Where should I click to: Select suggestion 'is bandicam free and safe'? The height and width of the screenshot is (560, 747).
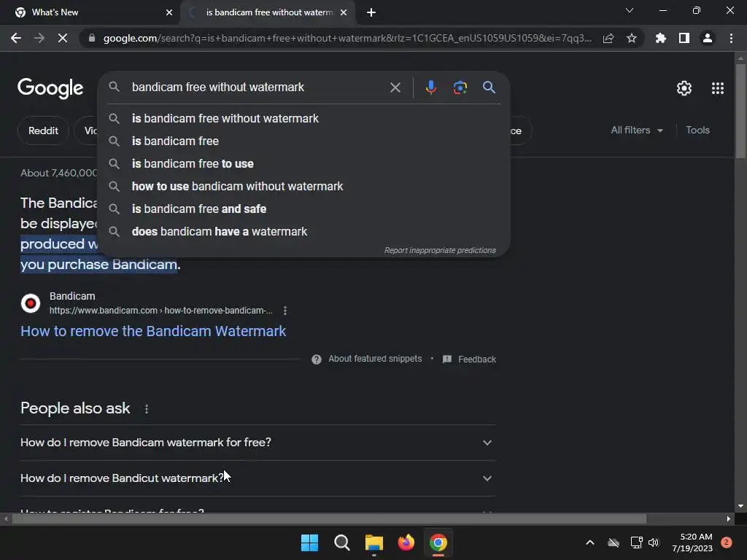point(303,209)
